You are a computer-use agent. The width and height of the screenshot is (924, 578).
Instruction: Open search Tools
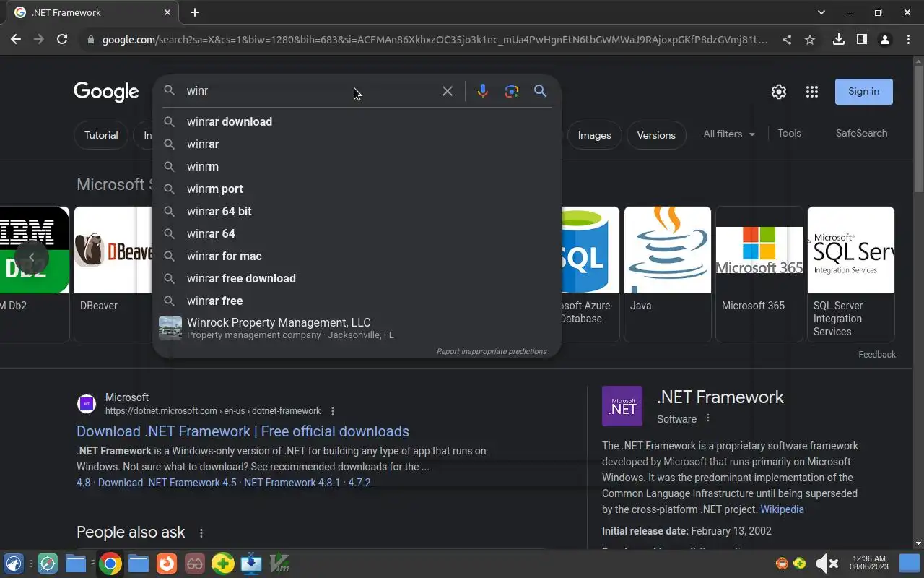tap(789, 133)
